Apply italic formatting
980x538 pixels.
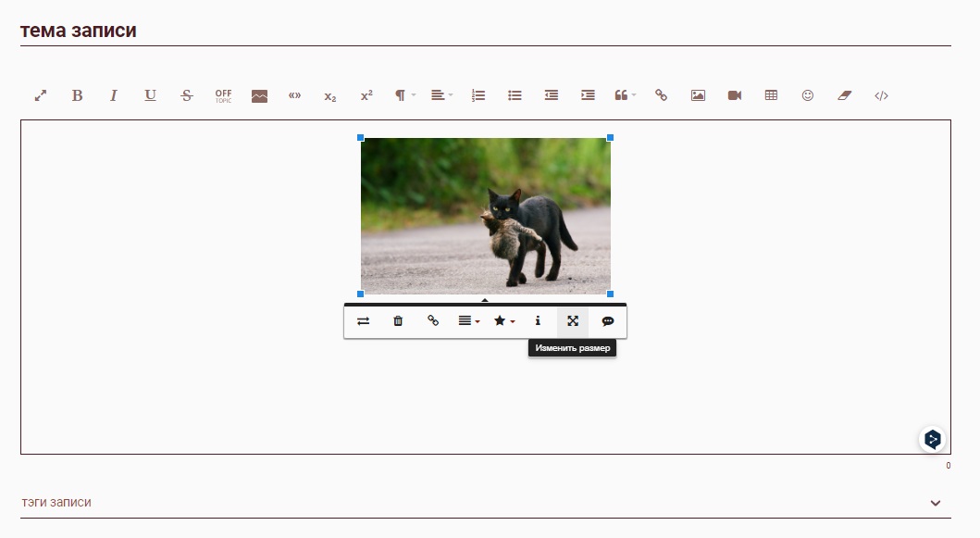114,95
